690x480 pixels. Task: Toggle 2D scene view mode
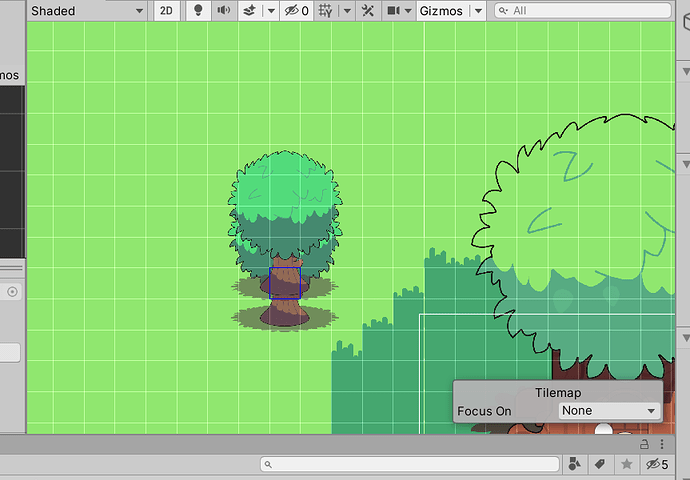pos(166,11)
